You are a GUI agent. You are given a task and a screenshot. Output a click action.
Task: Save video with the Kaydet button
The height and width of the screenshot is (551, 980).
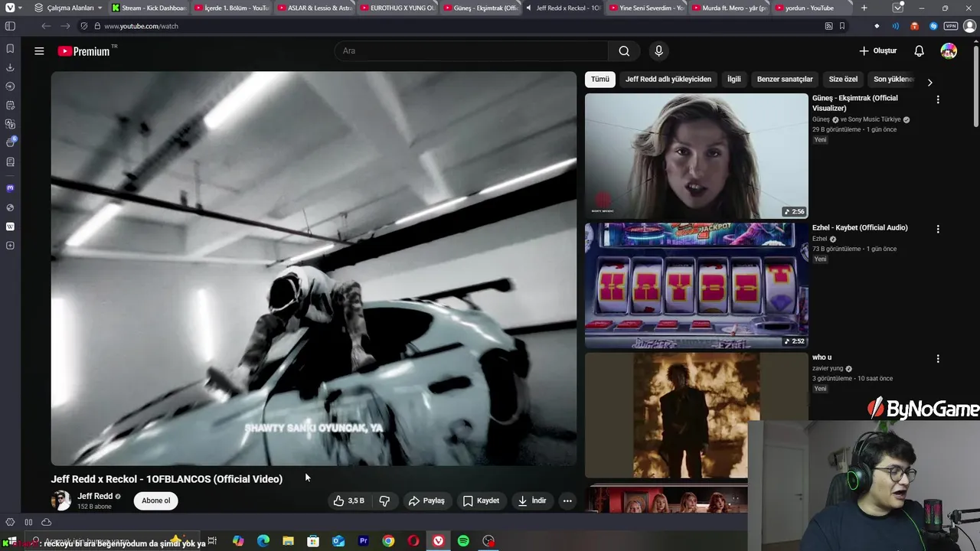coord(481,500)
